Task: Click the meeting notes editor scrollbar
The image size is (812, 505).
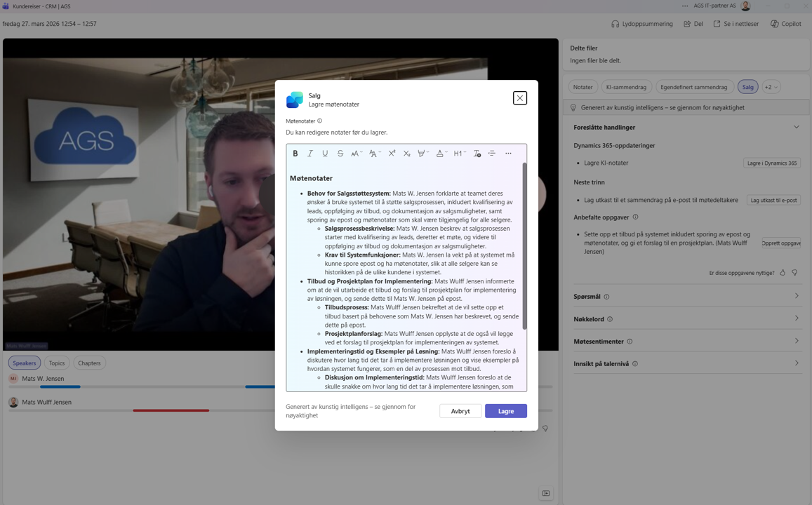Action: 524,245
